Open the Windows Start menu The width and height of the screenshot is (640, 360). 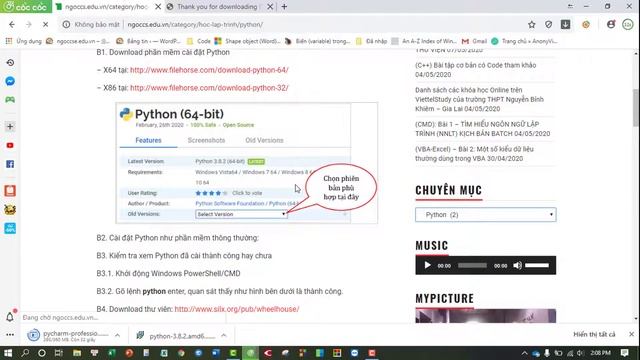pyautogui.click(x=8, y=353)
